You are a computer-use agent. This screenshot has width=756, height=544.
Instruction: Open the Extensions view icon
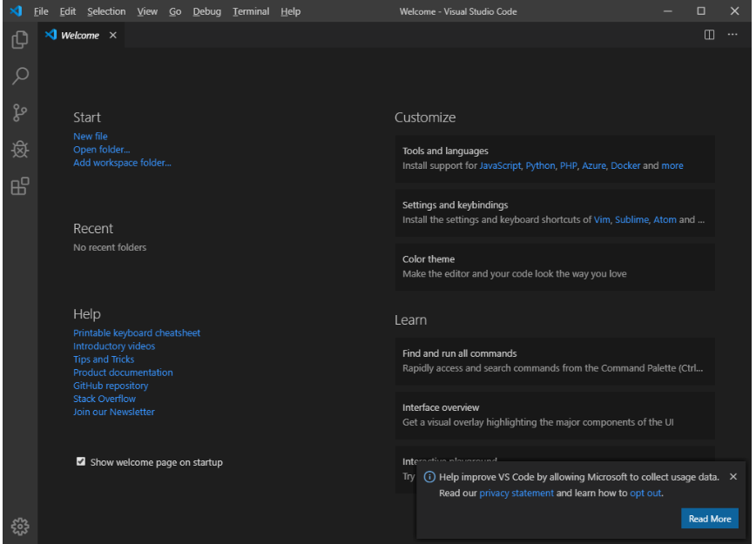(x=20, y=186)
